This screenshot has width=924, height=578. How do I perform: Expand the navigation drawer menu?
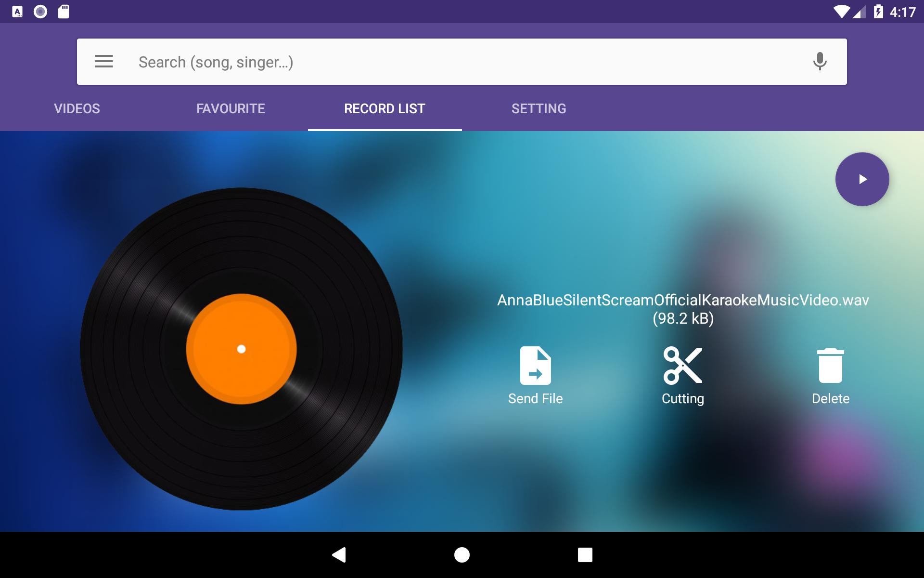[104, 61]
